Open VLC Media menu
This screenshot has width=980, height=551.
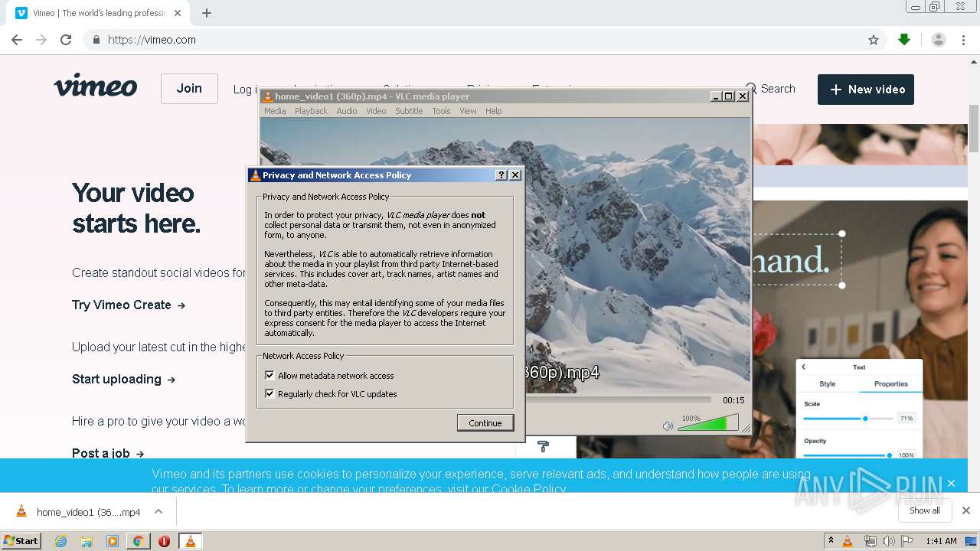tap(275, 111)
